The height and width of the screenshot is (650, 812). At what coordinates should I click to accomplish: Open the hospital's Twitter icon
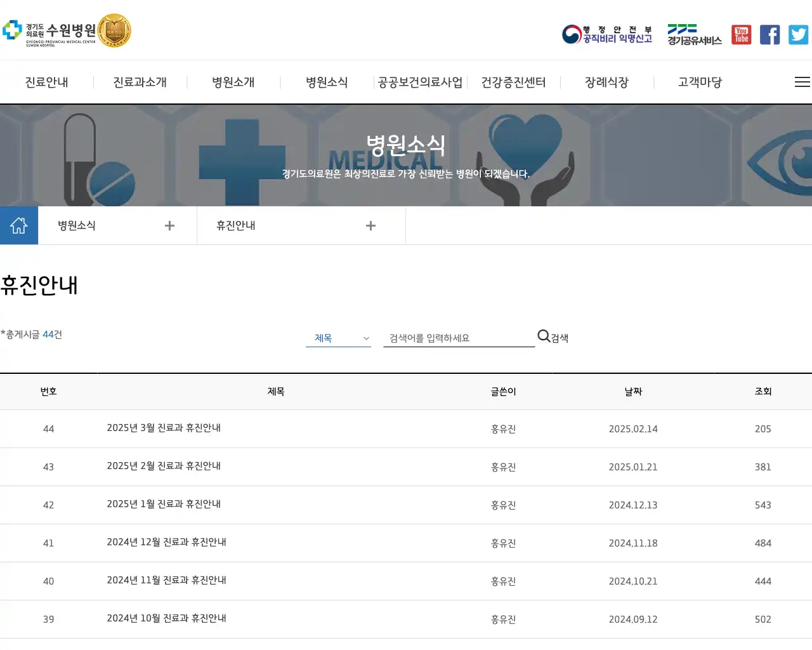pyautogui.click(x=798, y=34)
